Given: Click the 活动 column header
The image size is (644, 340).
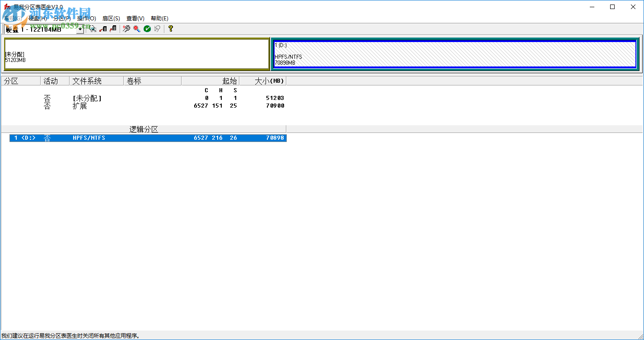Looking at the screenshot, I should 55,81.
